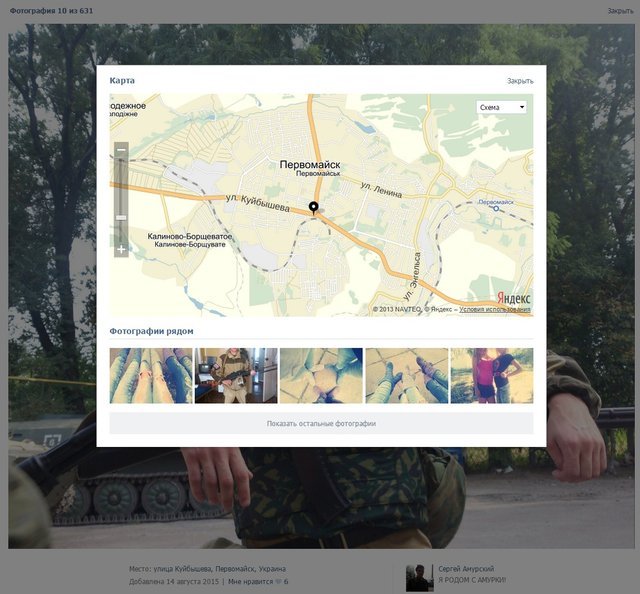Open Условия использования link on map

click(x=495, y=309)
